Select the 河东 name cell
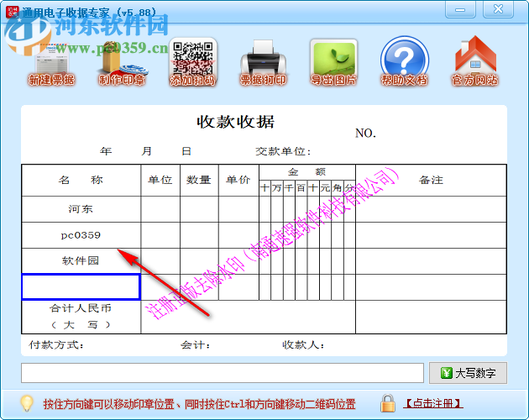Screen dimensions: 529x420 tap(81, 209)
